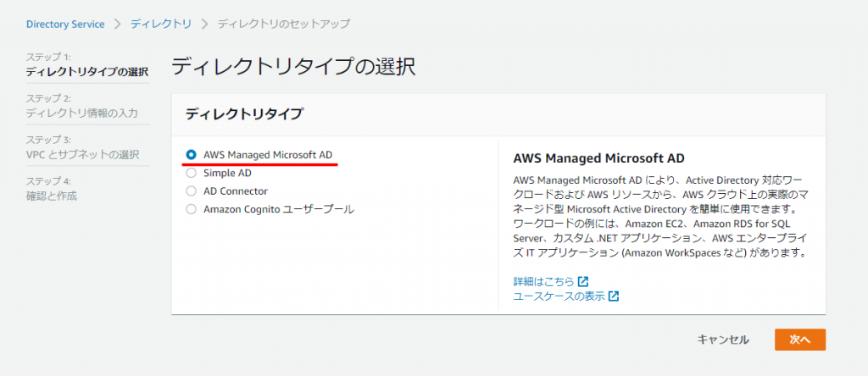Viewport: 868px width, 376px height.
Task: Click the Simple AD label text
Action: pyautogui.click(x=227, y=173)
